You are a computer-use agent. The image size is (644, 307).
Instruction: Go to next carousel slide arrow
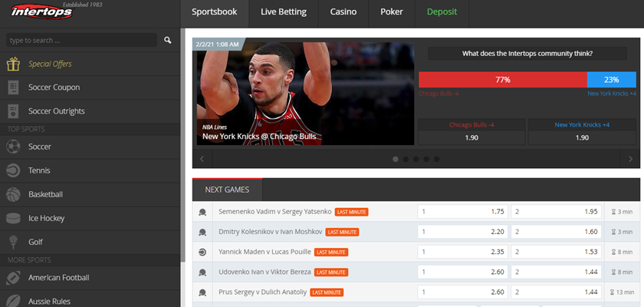[x=630, y=159]
